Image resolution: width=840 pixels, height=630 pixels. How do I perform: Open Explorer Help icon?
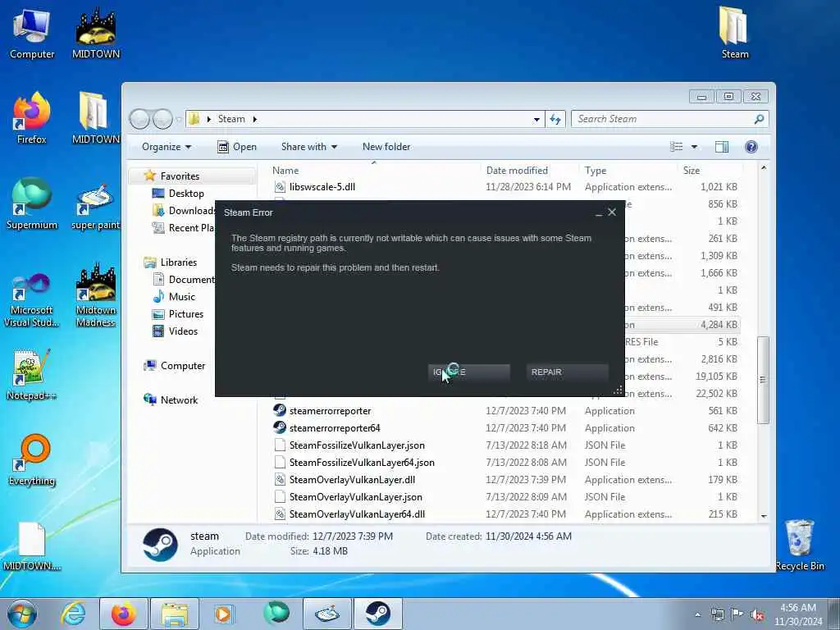[751, 147]
